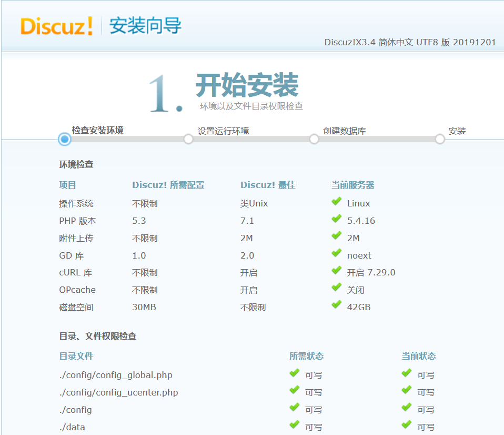
Task: Click the 所需状态 check for config_global.php
Action: click(x=293, y=374)
